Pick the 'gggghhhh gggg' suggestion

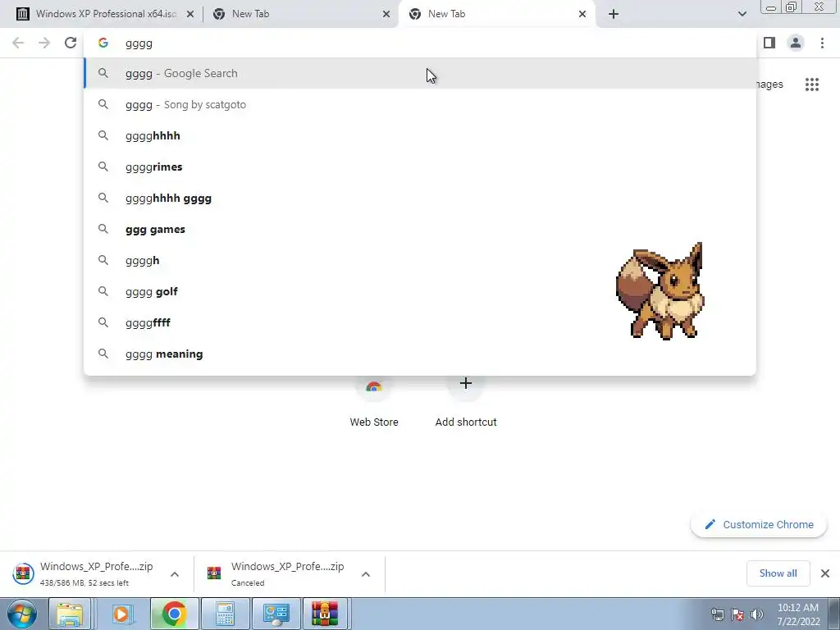420,198
